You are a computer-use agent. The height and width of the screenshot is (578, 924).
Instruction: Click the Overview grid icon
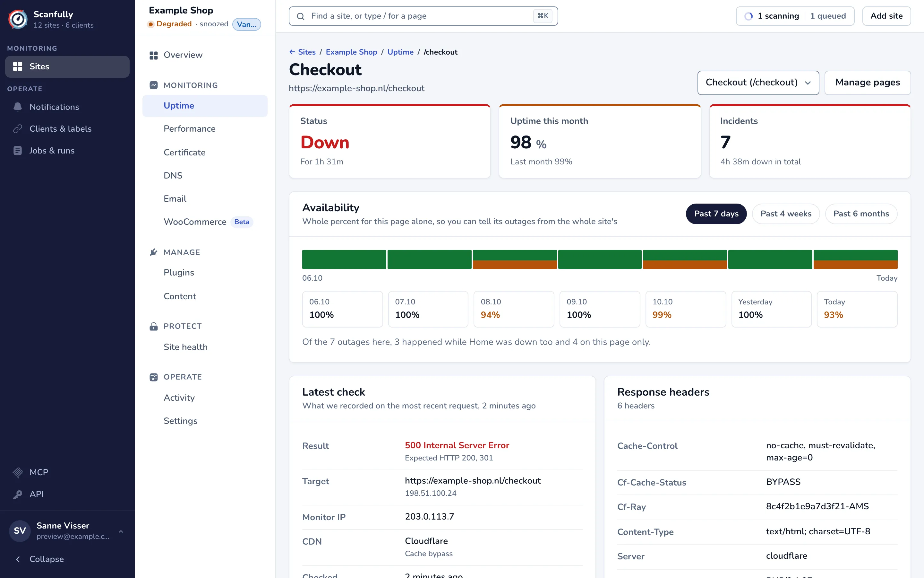tap(153, 56)
